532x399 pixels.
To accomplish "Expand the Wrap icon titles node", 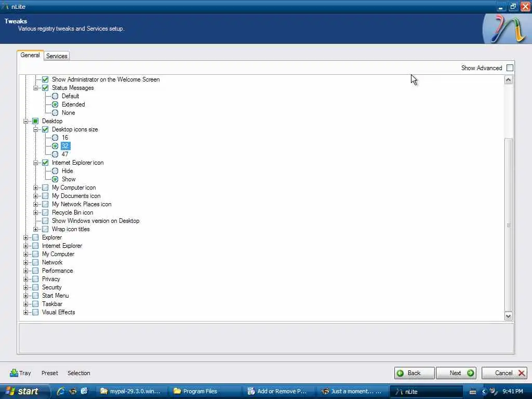I will [36, 229].
